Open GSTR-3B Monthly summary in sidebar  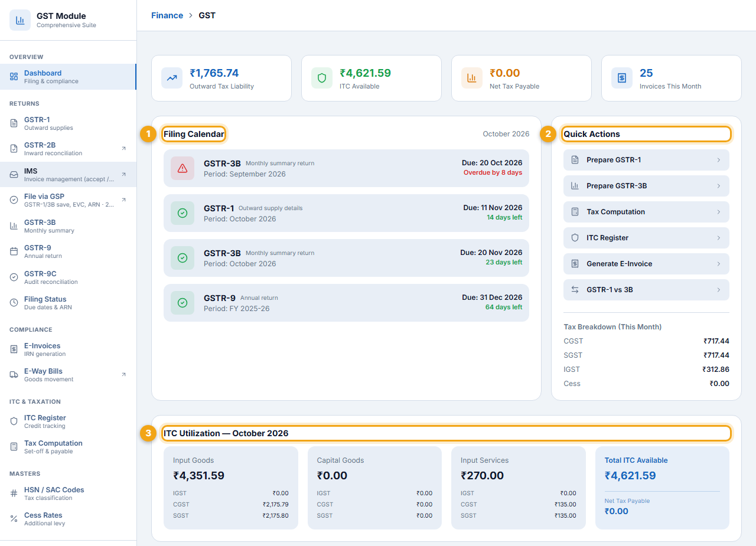pos(68,226)
